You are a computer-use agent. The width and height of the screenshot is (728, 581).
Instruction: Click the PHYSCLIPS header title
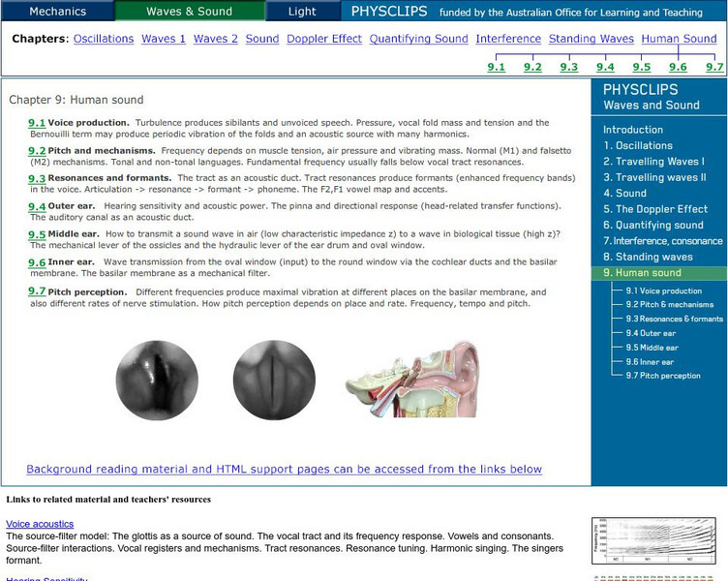pyautogui.click(x=389, y=12)
